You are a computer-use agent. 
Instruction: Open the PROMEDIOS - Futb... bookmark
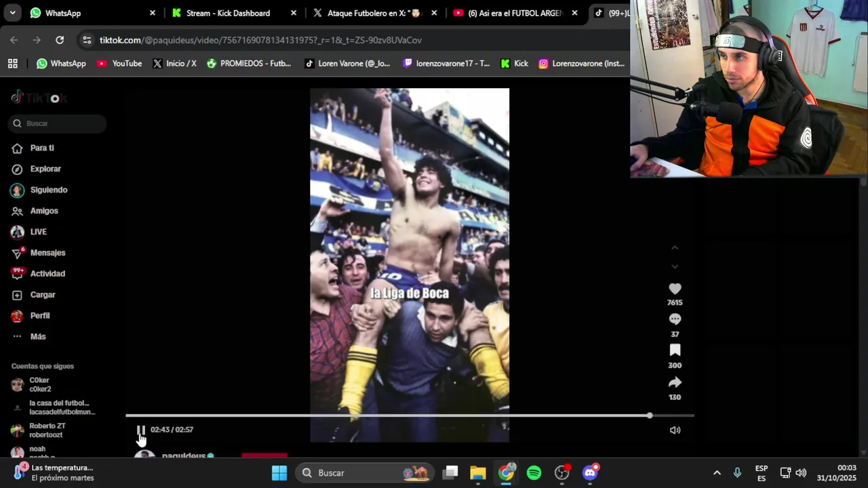pyautogui.click(x=249, y=64)
